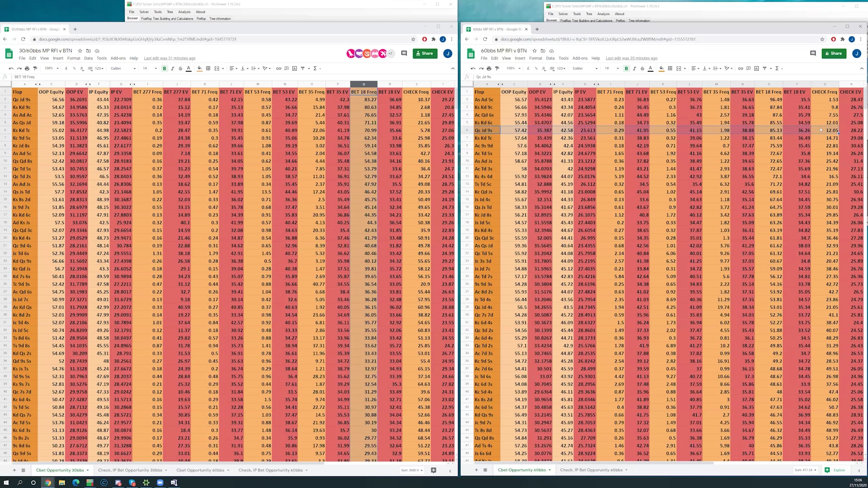The width and height of the screenshot is (868, 488).
Task: Toggle bold in the left spreadsheet toolbar
Action: 165,69
